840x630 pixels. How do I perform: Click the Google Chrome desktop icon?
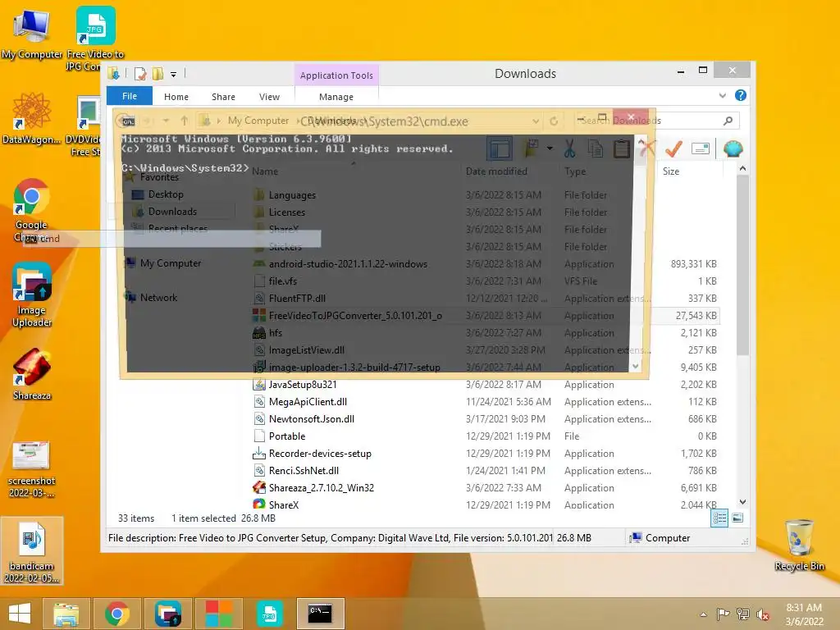click(x=32, y=211)
